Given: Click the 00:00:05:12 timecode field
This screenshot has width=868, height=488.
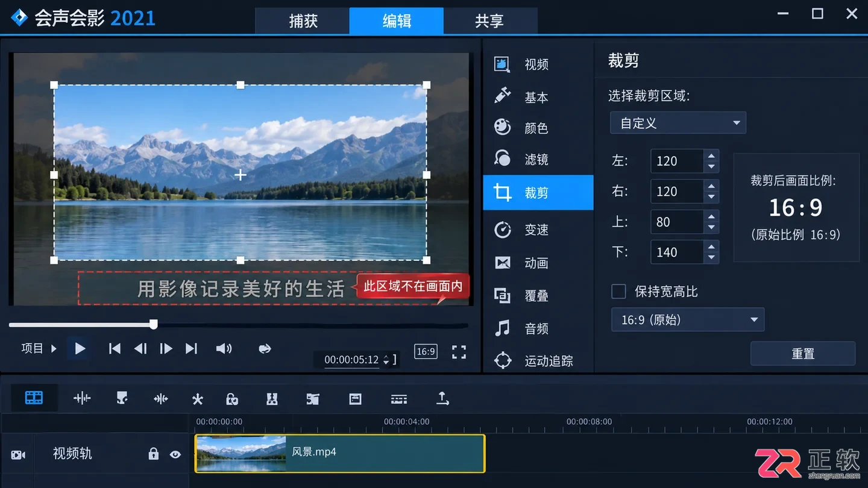Looking at the screenshot, I should click(351, 360).
